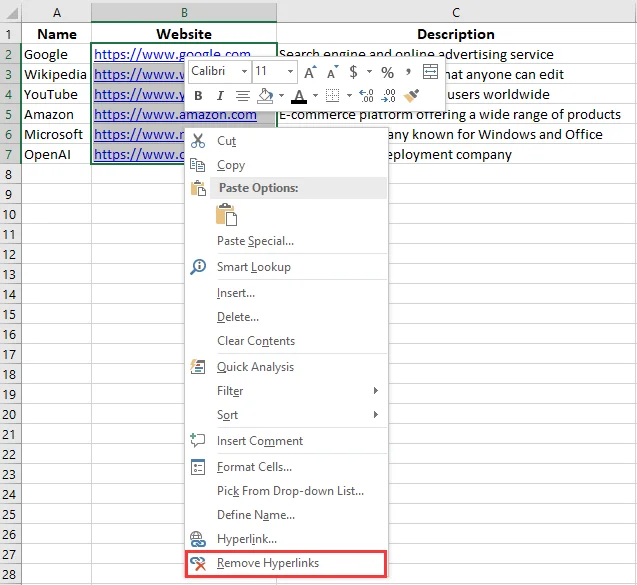Select the Wikipedia cell
Viewport: 637px width, 585px height.
[56, 74]
